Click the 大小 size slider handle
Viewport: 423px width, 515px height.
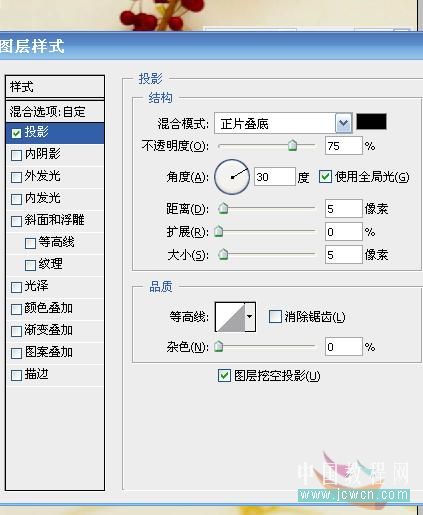tap(223, 255)
